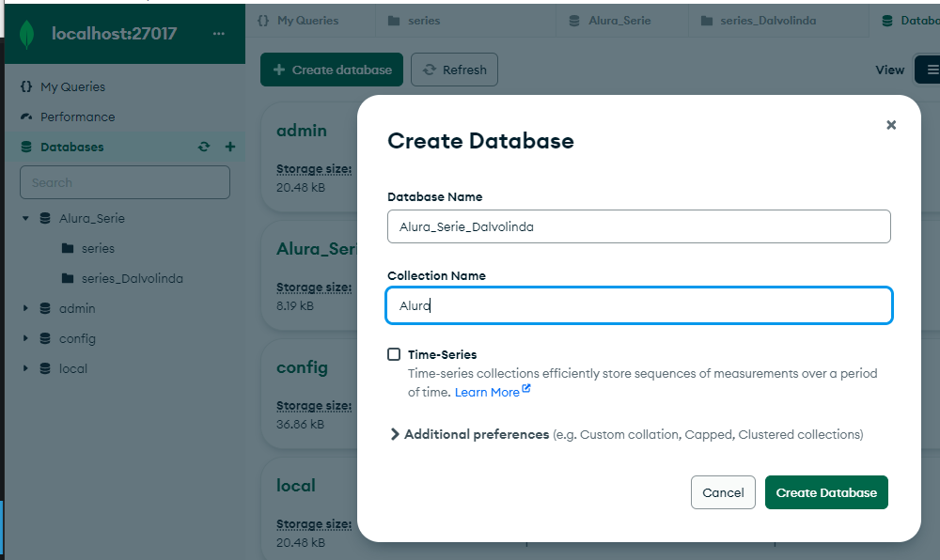Click the curly braces icon beside My Queries

[x=25, y=86]
